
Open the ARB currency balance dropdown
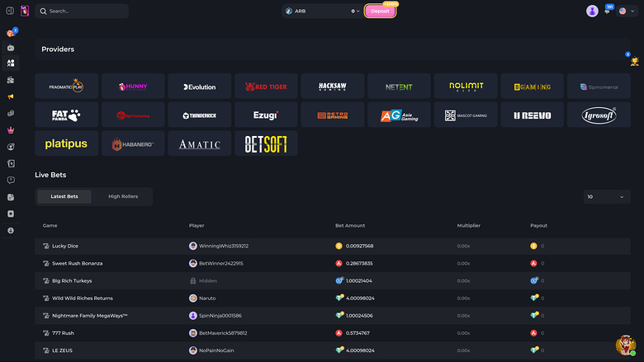click(322, 11)
